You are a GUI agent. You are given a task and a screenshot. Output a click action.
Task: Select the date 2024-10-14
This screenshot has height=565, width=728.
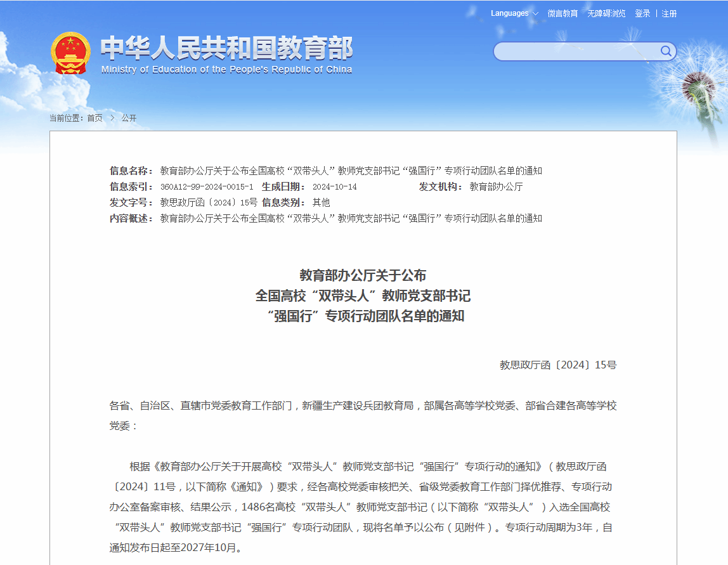[335, 186]
